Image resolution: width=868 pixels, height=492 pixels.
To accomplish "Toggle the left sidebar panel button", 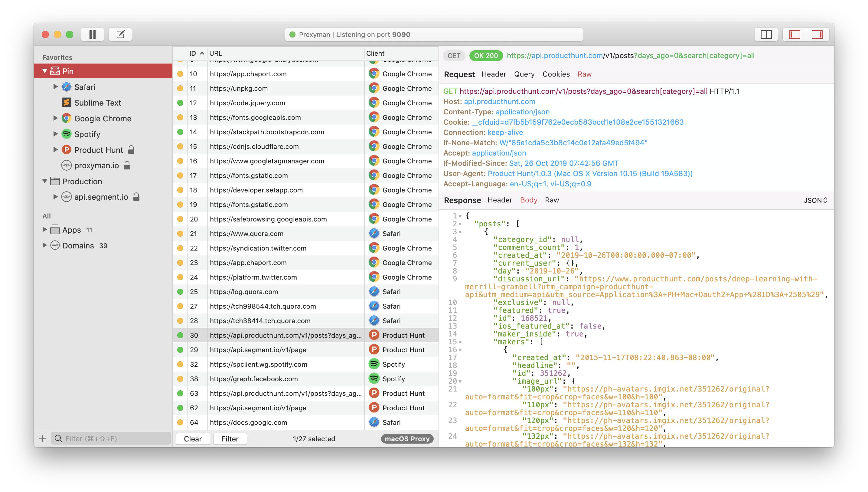I will click(x=795, y=34).
